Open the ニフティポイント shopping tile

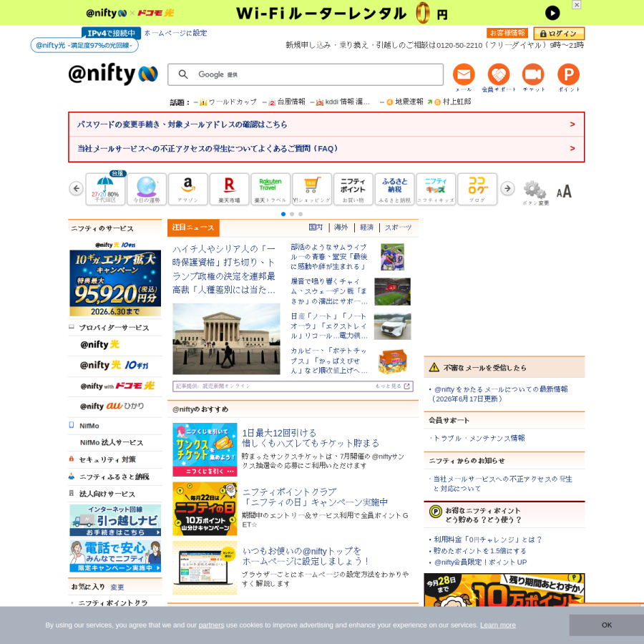click(353, 189)
